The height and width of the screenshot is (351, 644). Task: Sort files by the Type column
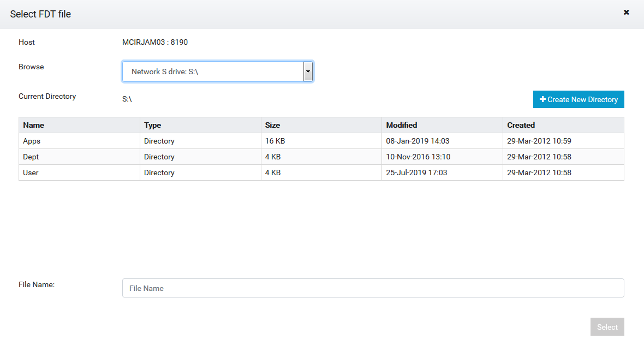(x=152, y=125)
